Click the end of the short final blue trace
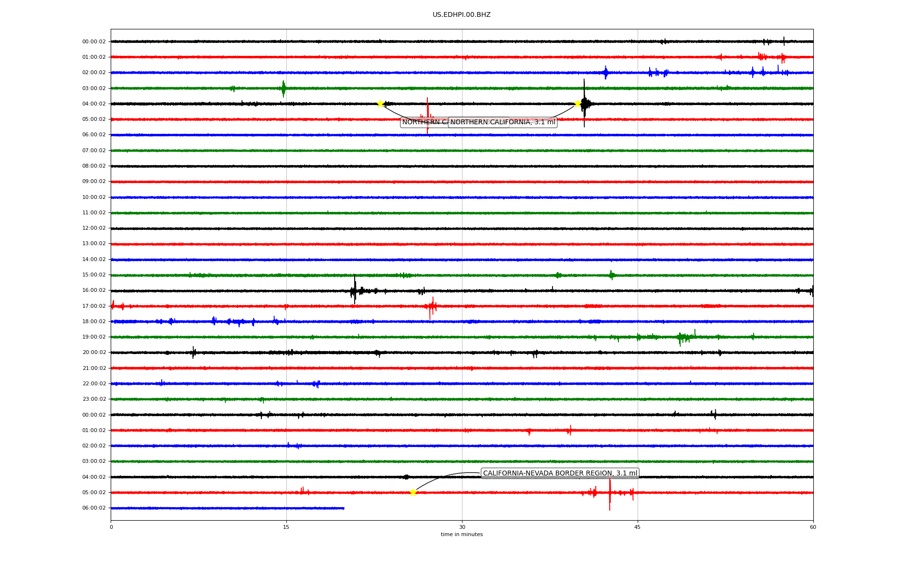Viewport: 924px width, 578px height. [344, 508]
